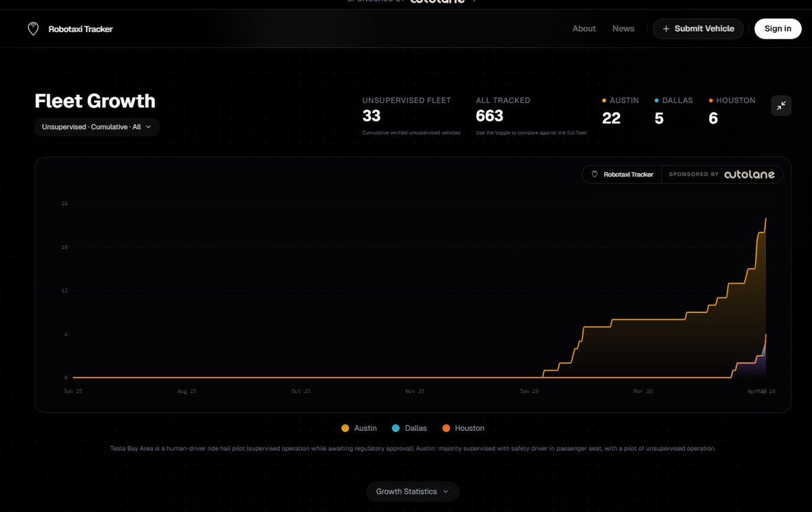The height and width of the screenshot is (512, 812).
Task: Toggle the Houston series in the legend
Action: click(463, 428)
